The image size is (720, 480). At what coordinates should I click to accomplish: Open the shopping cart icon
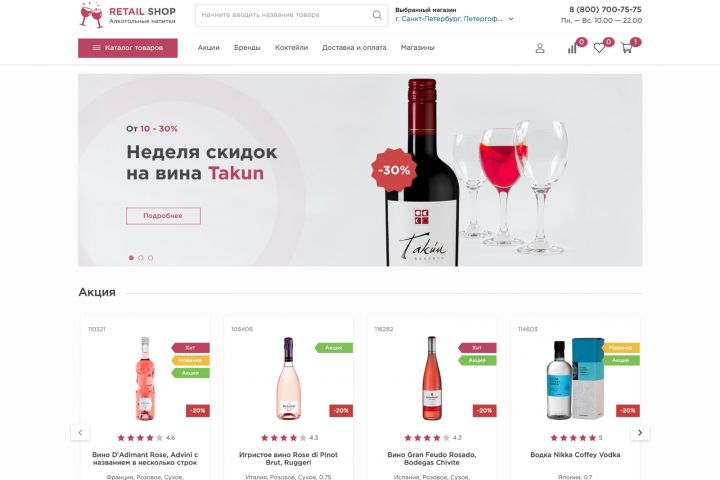[626, 48]
